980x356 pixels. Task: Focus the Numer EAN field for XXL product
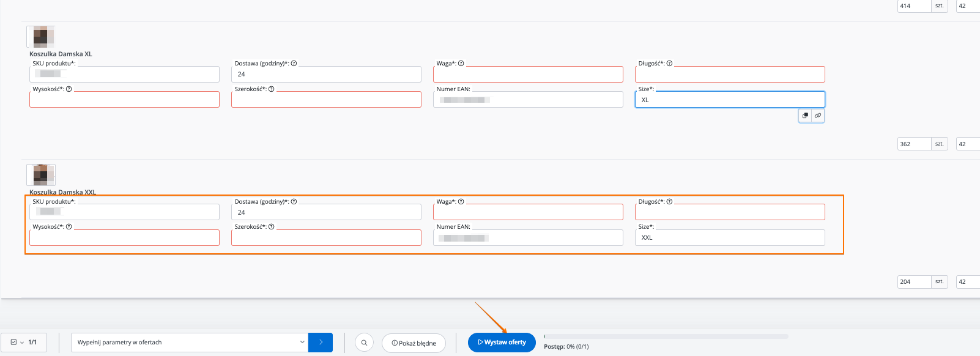528,238
